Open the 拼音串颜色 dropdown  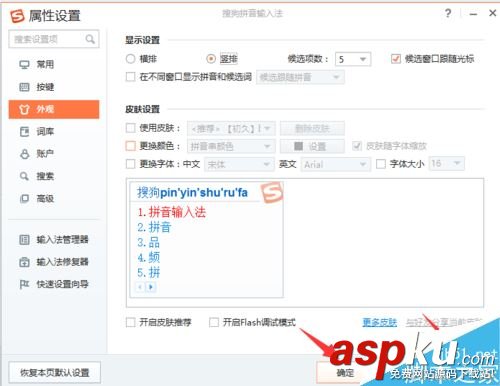coord(231,146)
